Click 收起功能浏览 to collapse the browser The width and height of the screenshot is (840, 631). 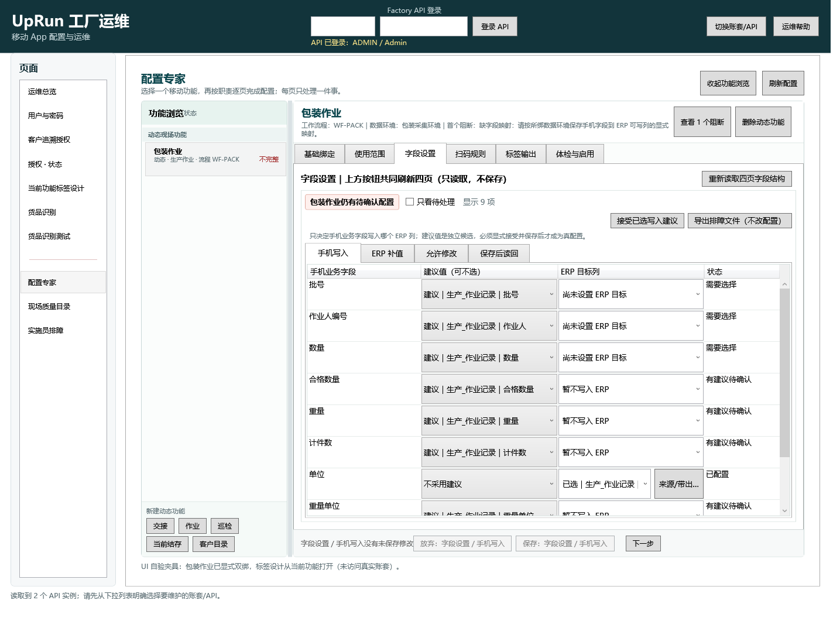pos(728,83)
